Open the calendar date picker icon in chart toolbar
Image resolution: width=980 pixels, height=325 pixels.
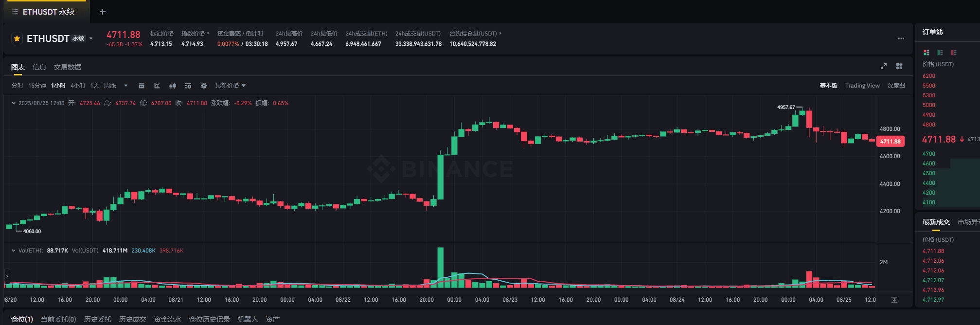pyautogui.click(x=142, y=86)
